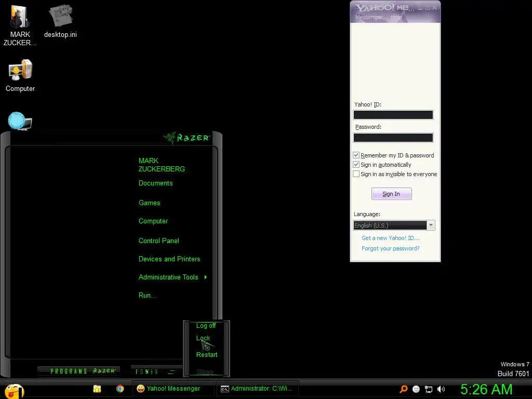Minimize the Yahoo Messenger window
Image resolution: width=532 pixels, height=399 pixels.
[420, 8]
